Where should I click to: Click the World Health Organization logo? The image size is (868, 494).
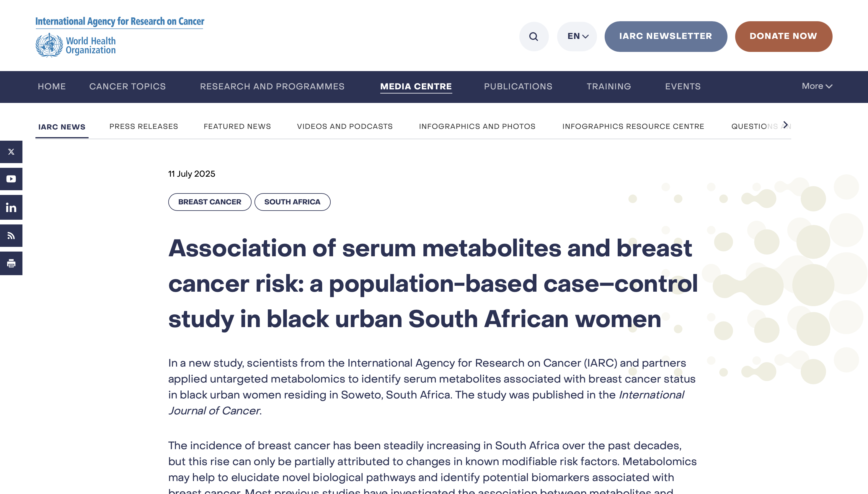(76, 45)
